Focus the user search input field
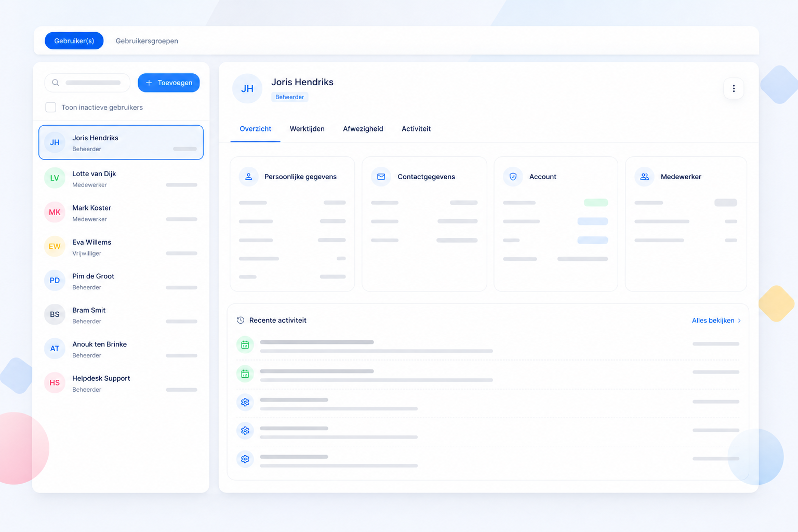Image resolution: width=798 pixels, height=532 pixels. click(x=88, y=83)
